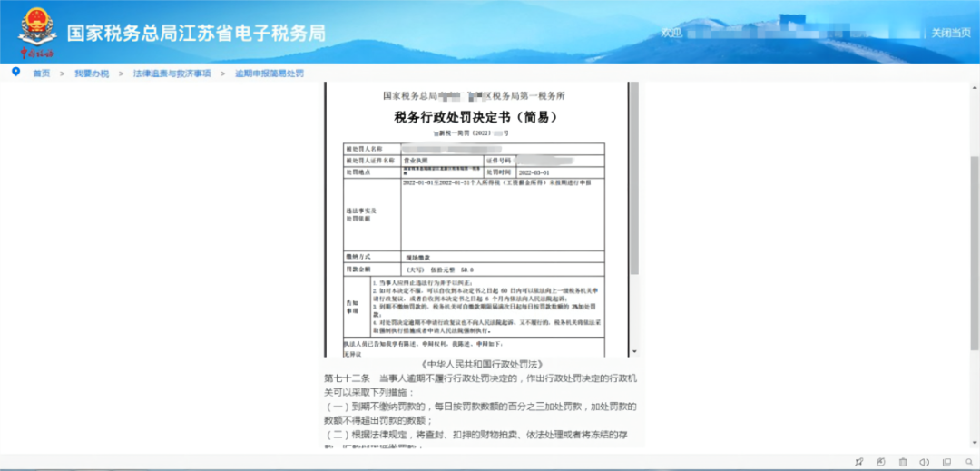Open the 我要办税 breadcrumb link

click(x=92, y=74)
